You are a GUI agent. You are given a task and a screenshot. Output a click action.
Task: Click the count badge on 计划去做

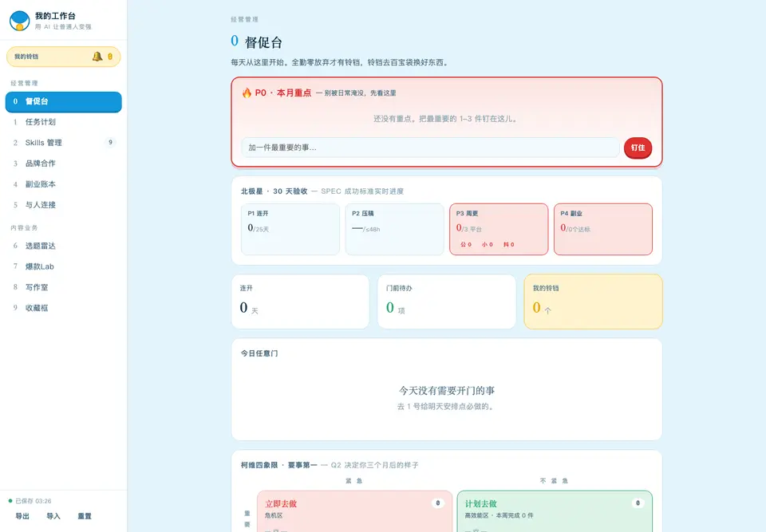click(x=638, y=503)
